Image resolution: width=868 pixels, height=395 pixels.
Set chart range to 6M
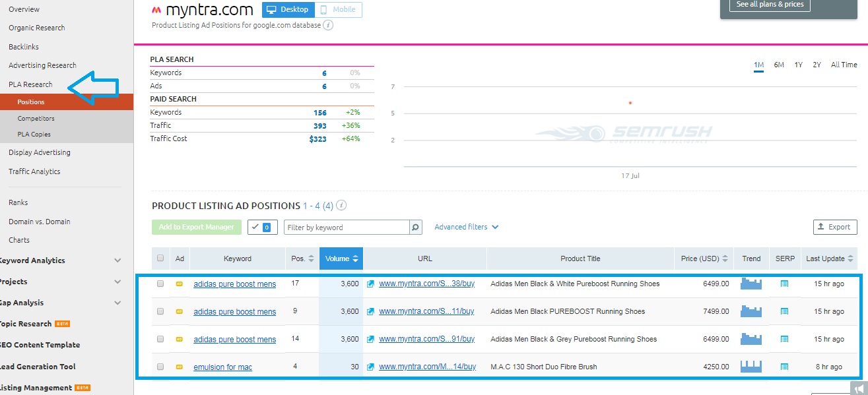tap(779, 65)
